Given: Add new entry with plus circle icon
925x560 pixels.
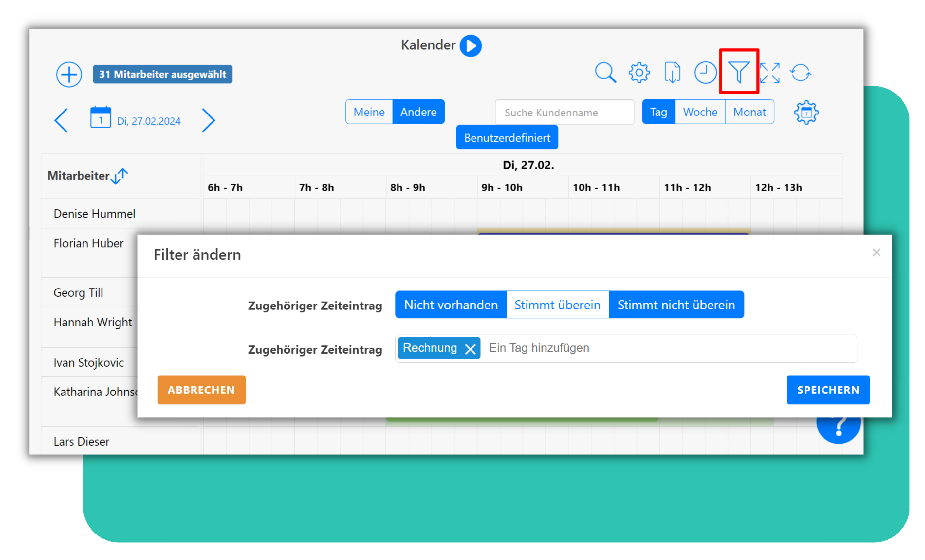Looking at the screenshot, I should coord(69,74).
